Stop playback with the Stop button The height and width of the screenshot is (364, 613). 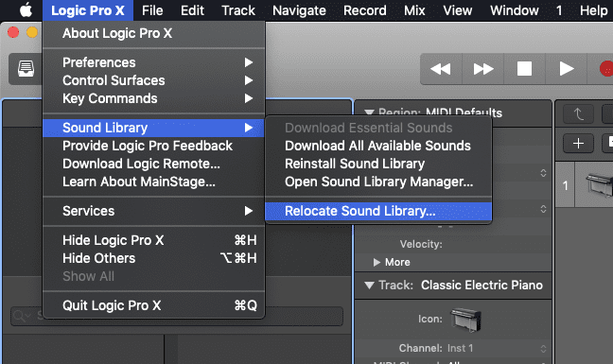[524, 69]
